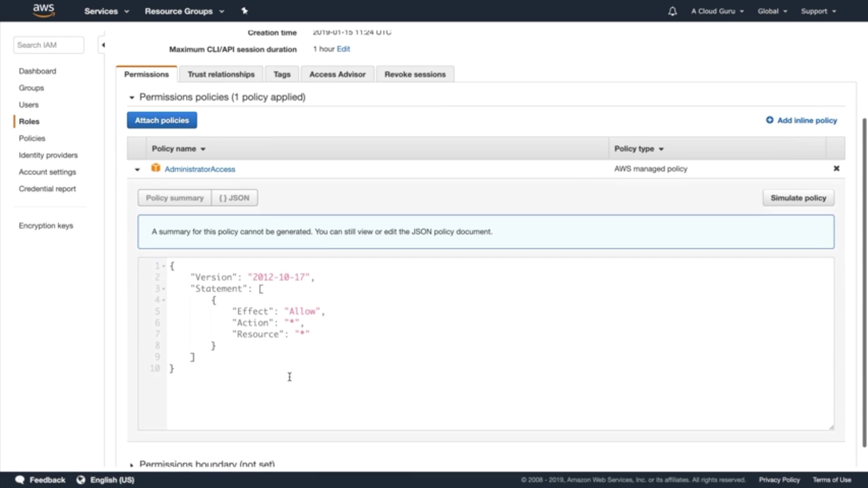Sort by the Policy type column
Screen dimensions: 868x488
pyautogui.click(x=638, y=149)
